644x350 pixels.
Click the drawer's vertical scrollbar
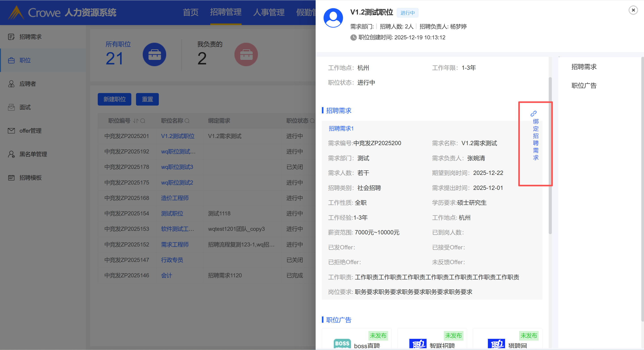coord(550,155)
